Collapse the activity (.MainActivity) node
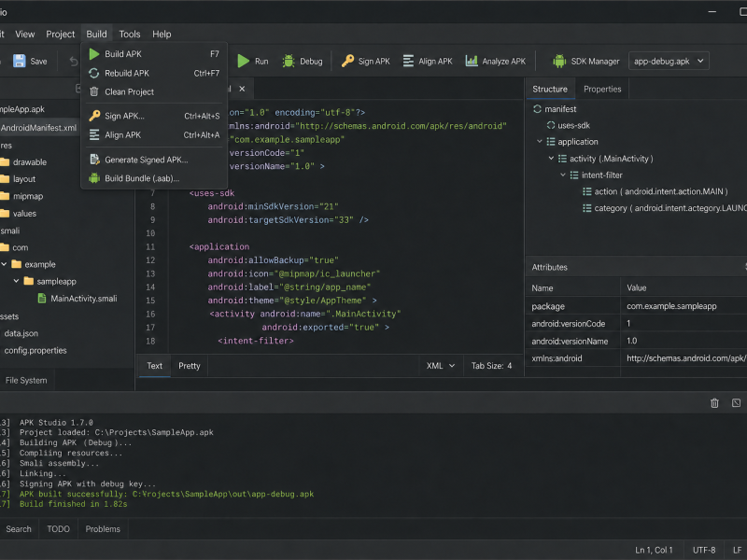 coord(551,158)
